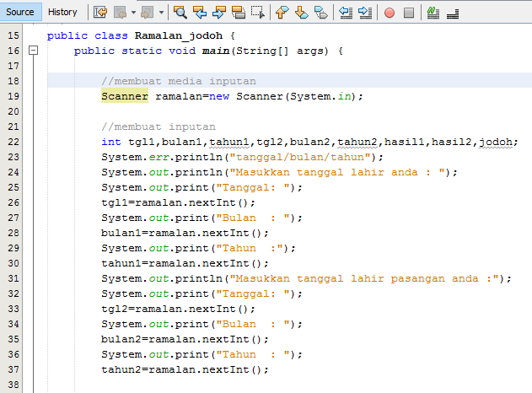
Task: Click Toggle Bookmark icon
Action: [321, 13]
